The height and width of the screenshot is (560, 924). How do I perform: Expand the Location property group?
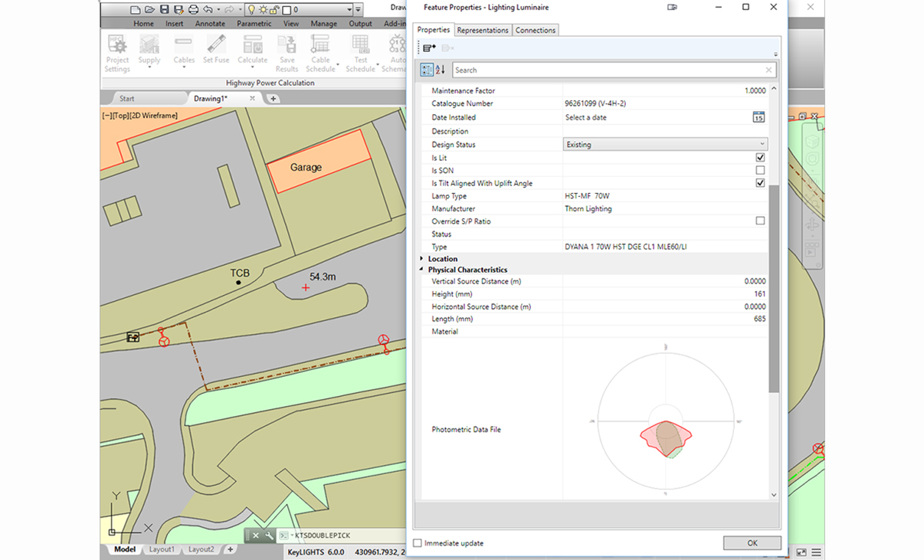click(x=421, y=259)
